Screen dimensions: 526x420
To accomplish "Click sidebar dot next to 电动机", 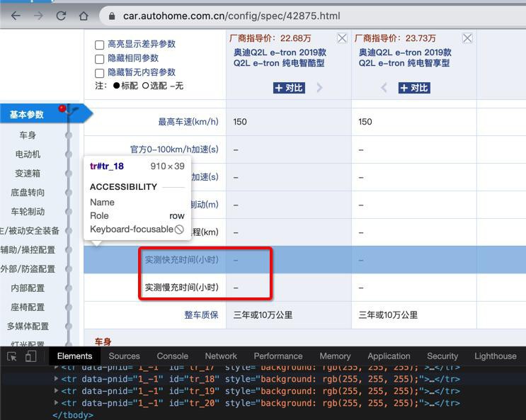I will tap(69, 154).
